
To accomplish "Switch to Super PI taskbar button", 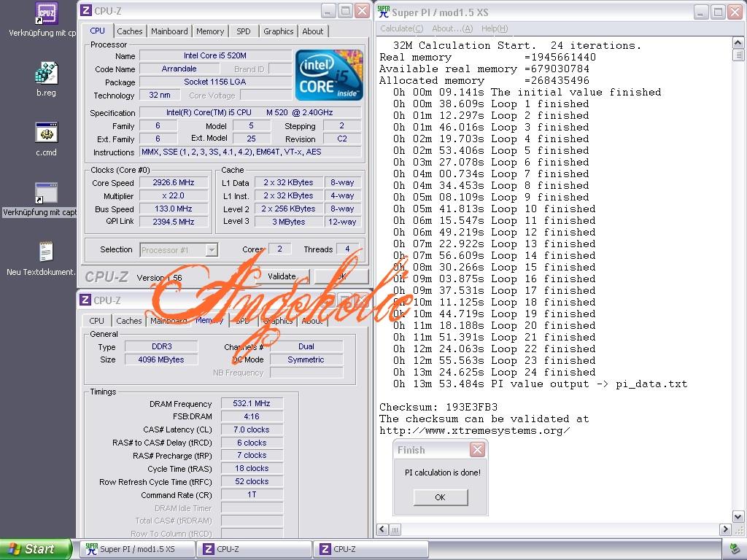I will (x=137, y=549).
